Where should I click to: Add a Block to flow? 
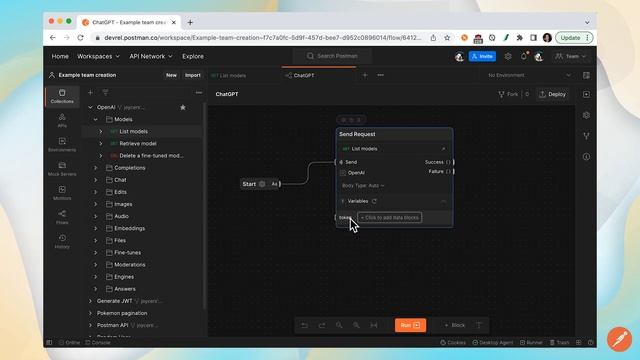coord(455,325)
